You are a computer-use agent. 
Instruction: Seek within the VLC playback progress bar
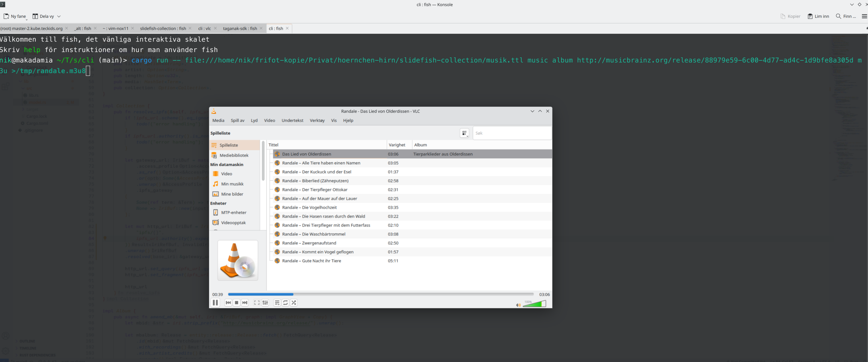[381, 294]
